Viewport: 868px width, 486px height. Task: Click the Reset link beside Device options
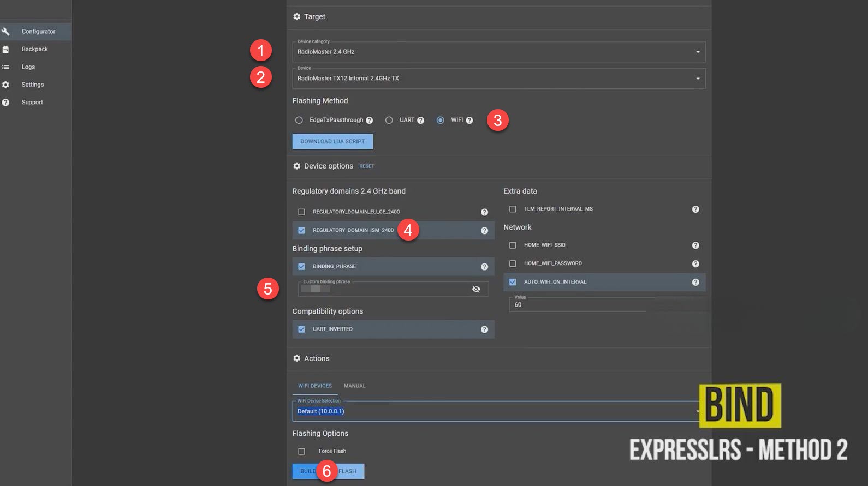[x=367, y=166]
